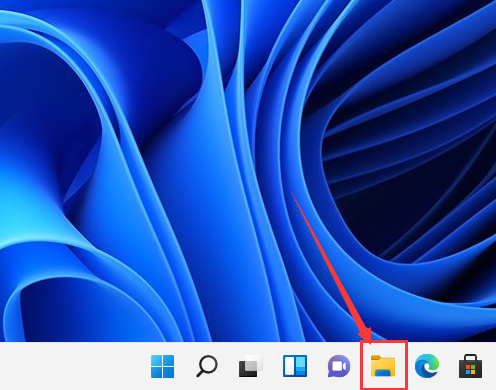
Task: Launch Microsoft Edge browser
Action: 427,366
